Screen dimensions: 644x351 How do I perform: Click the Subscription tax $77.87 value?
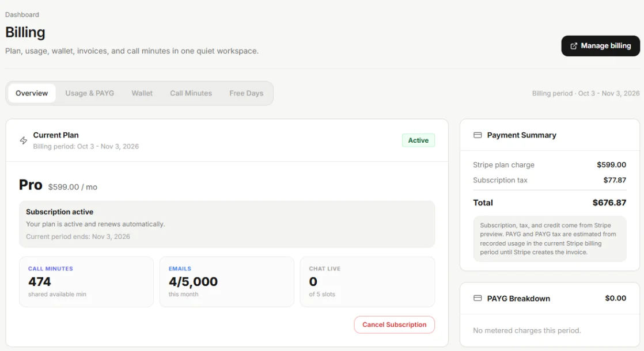615,180
